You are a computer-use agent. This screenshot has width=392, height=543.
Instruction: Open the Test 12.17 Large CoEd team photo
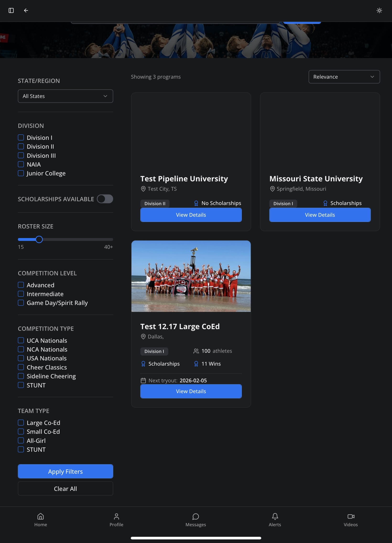coord(191,276)
